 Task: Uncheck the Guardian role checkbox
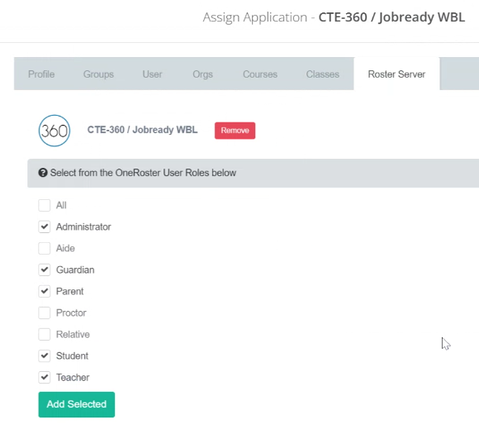[x=44, y=270]
